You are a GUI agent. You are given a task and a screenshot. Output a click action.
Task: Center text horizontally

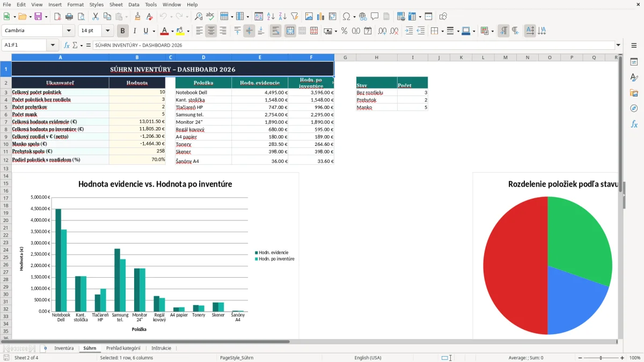pos(211,31)
